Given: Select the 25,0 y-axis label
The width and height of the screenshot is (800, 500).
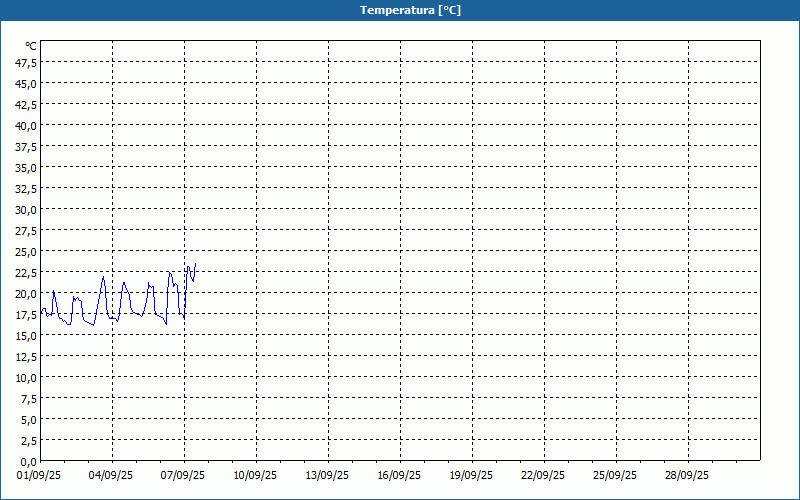Looking at the screenshot, I should pyautogui.click(x=27, y=252).
